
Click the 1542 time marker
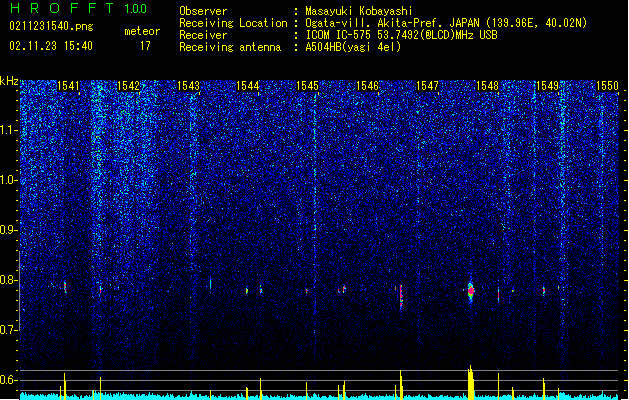click(x=128, y=86)
